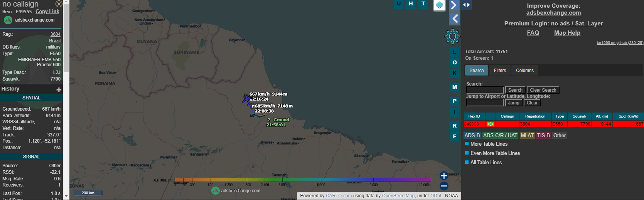Viewport: 644px width, 200px height.
Task: Toggle the P map button
Action: [455, 101]
